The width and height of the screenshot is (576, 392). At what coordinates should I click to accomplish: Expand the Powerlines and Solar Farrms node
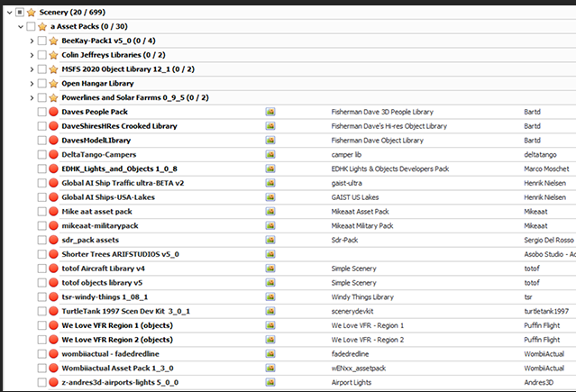32,97
